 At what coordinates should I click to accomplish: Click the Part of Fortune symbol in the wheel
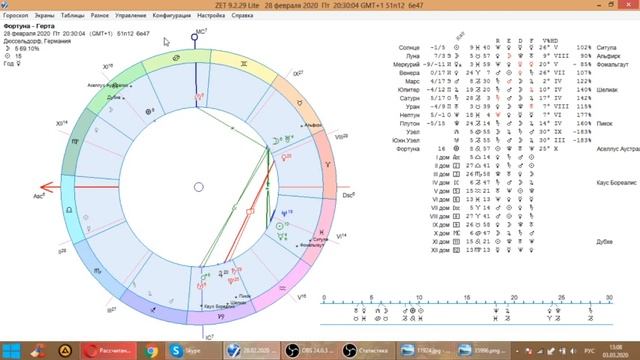click(x=149, y=111)
